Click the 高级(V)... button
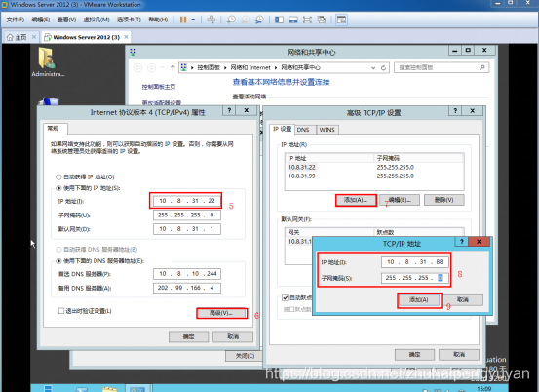The width and height of the screenshot is (539, 392). [221, 313]
